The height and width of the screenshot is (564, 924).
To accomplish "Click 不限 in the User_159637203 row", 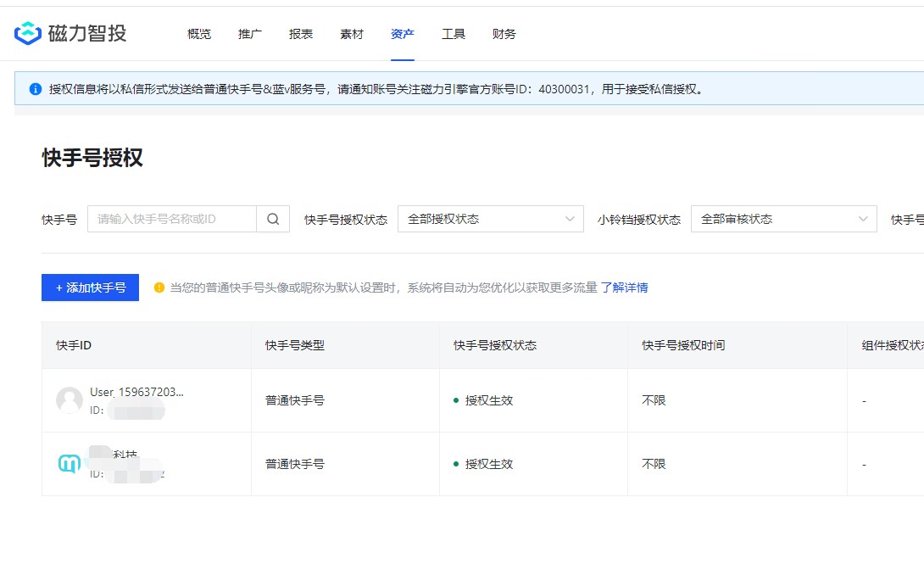I will [654, 401].
